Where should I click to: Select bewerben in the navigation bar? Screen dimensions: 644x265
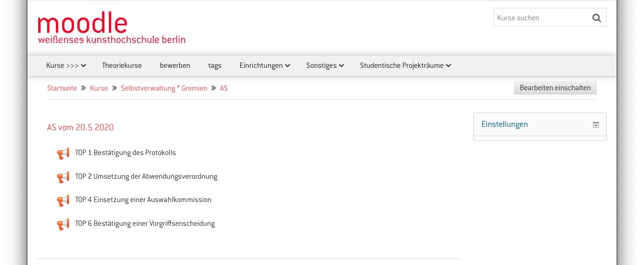[x=175, y=65]
